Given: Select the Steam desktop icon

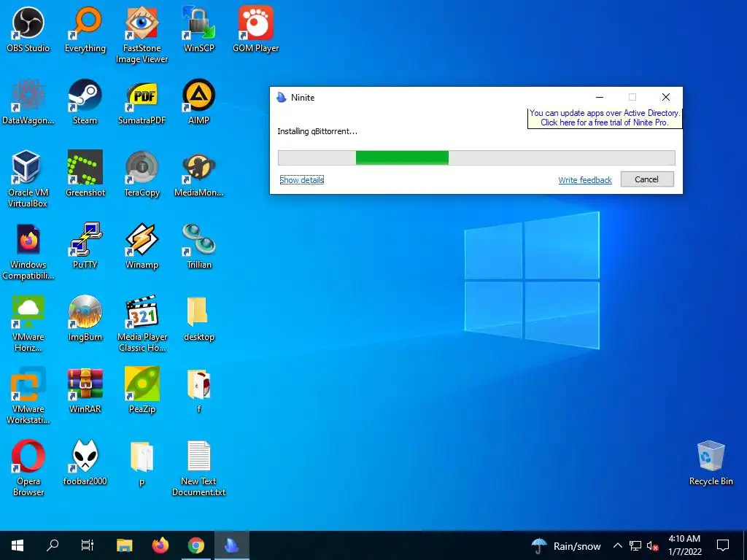Looking at the screenshot, I should [85, 102].
